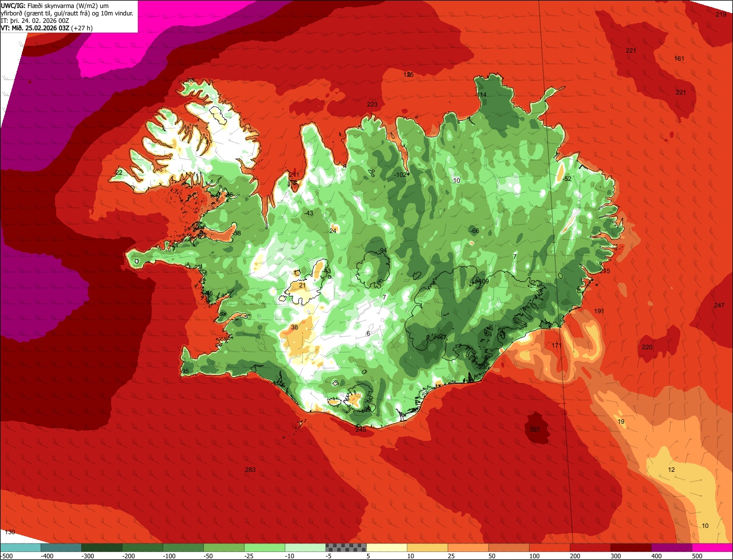This screenshot has width=733, height=560.
Task: Click the '38' value in southwest Iceland
Action: (x=294, y=327)
